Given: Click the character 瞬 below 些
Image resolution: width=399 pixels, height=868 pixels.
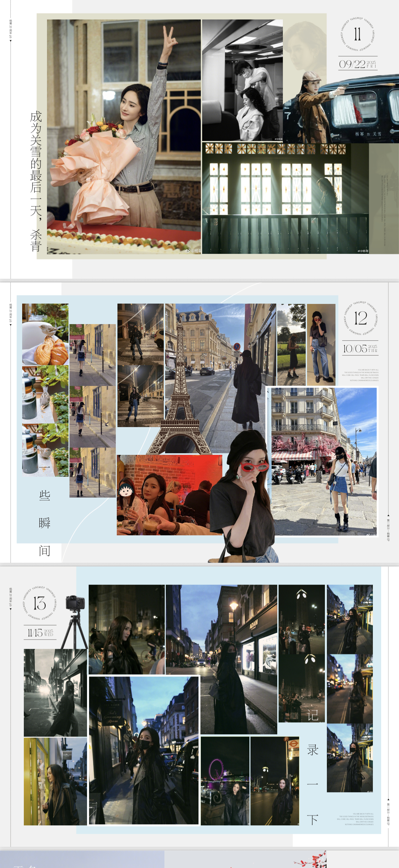Looking at the screenshot, I should 44,523.
